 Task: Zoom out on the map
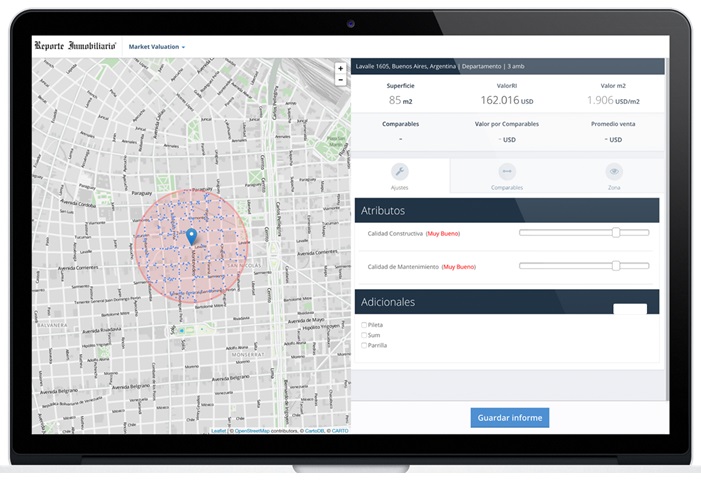point(340,81)
